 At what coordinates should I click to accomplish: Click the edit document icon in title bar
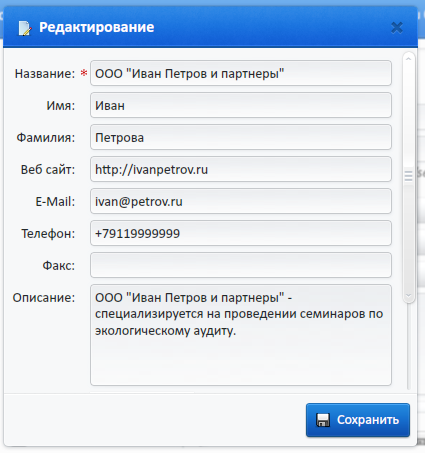(25, 28)
